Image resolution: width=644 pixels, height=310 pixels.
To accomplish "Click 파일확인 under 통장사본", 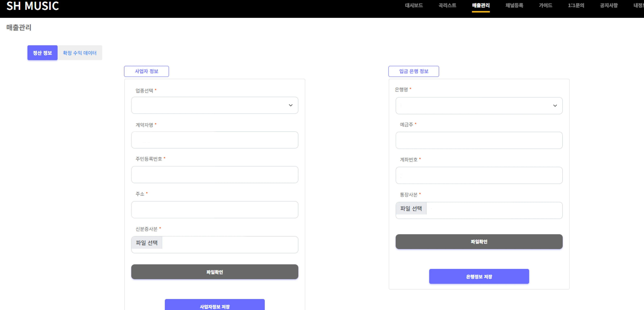I will (479, 242).
